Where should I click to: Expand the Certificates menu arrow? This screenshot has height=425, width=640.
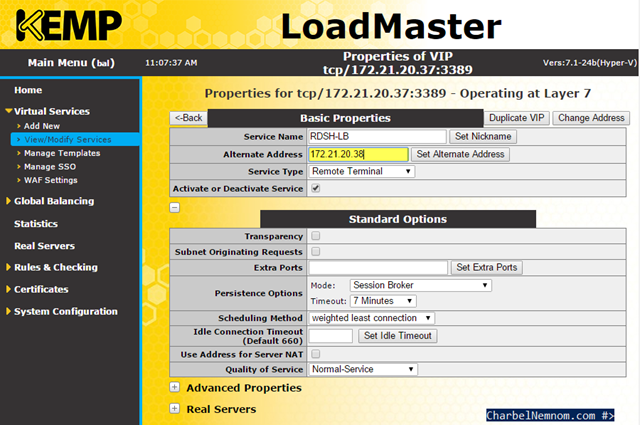pyautogui.click(x=8, y=289)
